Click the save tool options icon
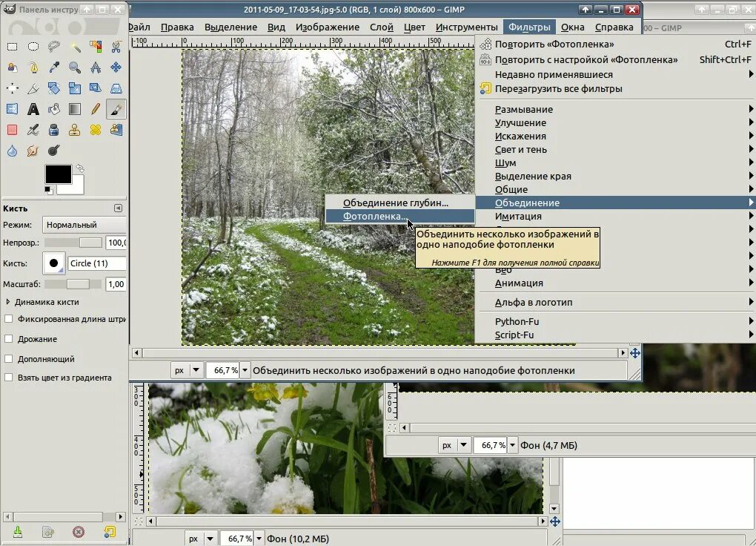This screenshot has width=756, height=546. pos(18,531)
